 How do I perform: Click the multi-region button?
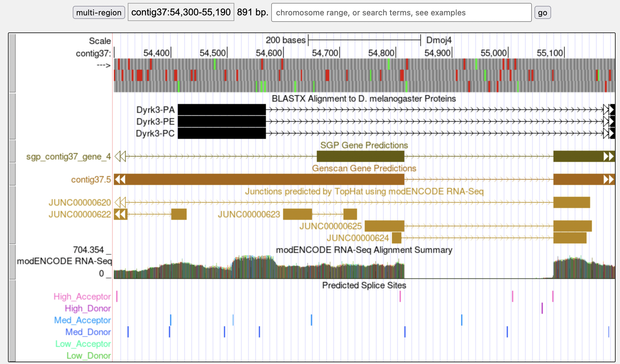click(99, 12)
